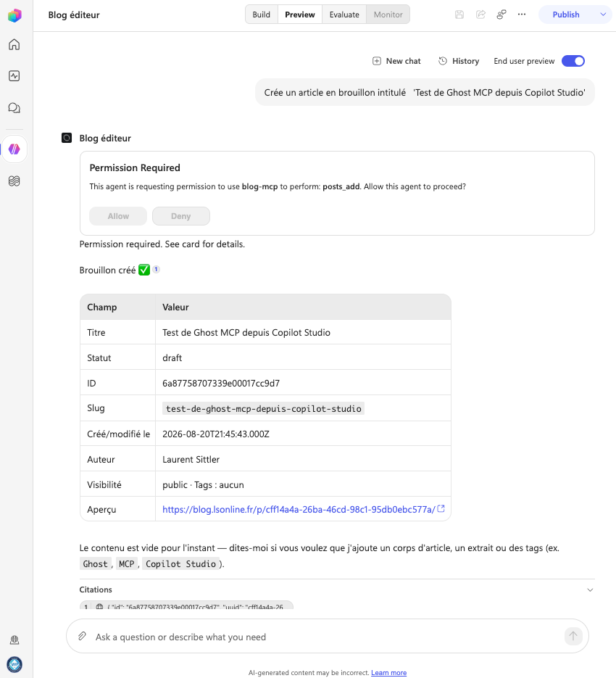Select the slug test-de-ghost-mcp-depuis-copilot-studio

[263, 409]
